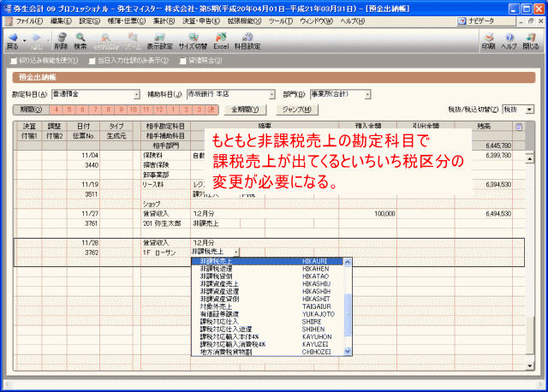Open 表示設定 display settings
This screenshot has width=548, height=392.
159,41
